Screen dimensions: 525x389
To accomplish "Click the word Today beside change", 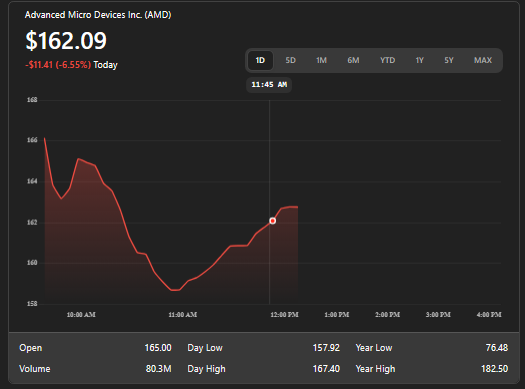I will tap(105, 65).
